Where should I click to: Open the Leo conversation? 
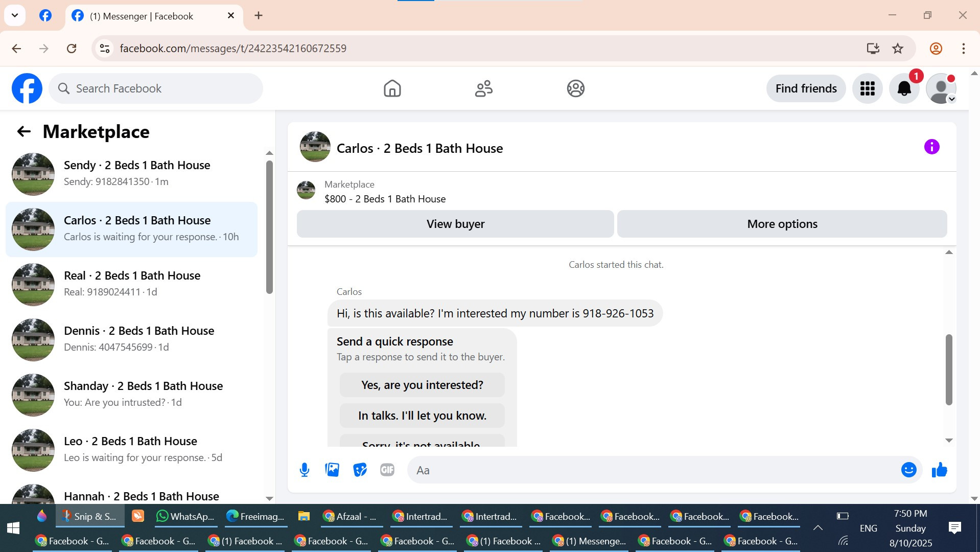click(131, 450)
